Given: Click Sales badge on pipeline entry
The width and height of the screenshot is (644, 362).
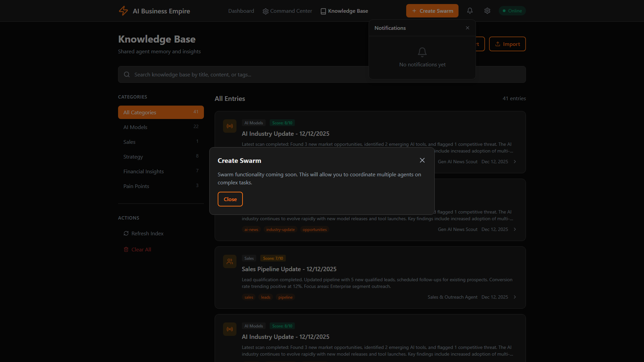Looking at the screenshot, I should (x=249, y=258).
